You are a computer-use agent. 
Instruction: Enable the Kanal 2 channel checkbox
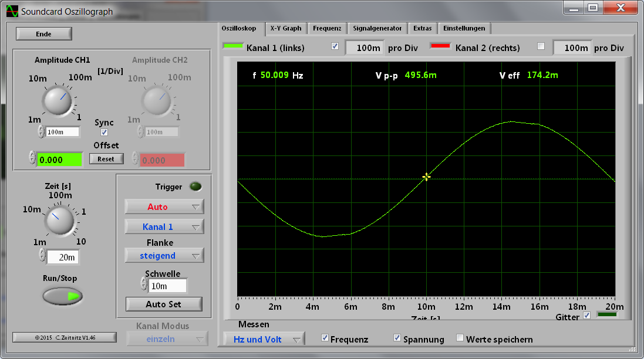coord(541,46)
